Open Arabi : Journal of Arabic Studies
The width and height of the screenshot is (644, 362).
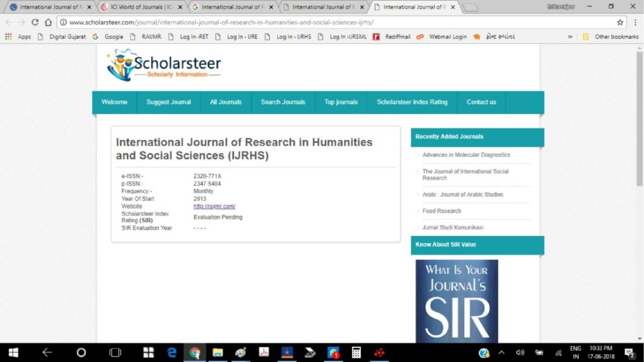pyautogui.click(x=462, y=194)
